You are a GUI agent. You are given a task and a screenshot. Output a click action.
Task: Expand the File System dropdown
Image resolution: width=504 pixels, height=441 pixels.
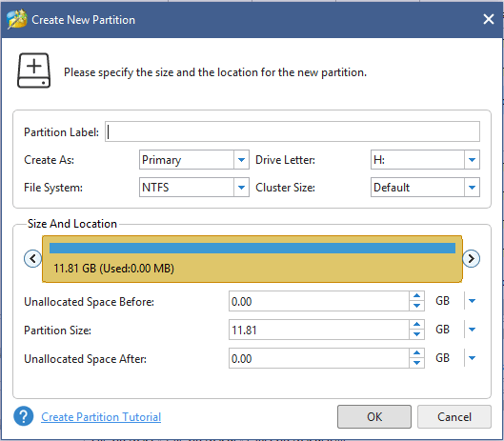click(241, 187)
